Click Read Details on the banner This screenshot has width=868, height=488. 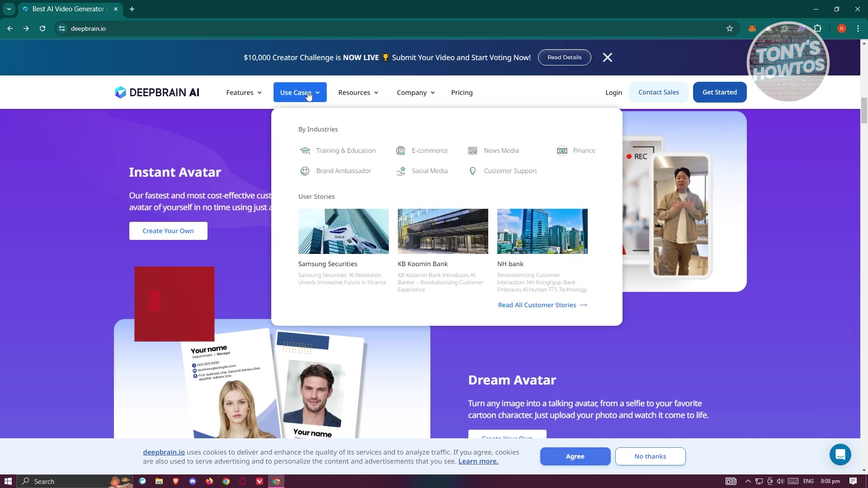coord(564,57)
